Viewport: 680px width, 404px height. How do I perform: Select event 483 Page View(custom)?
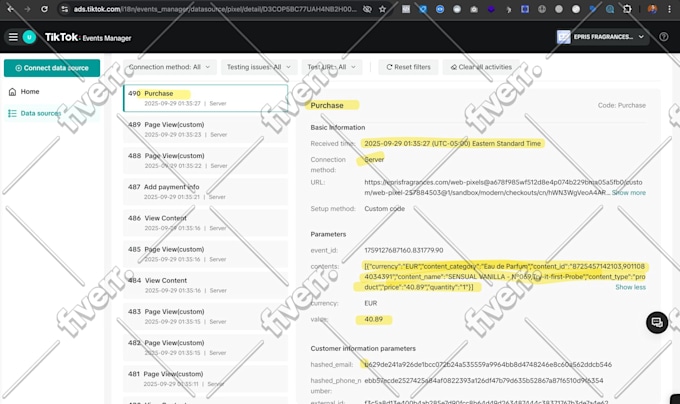(x=206, y=316)
